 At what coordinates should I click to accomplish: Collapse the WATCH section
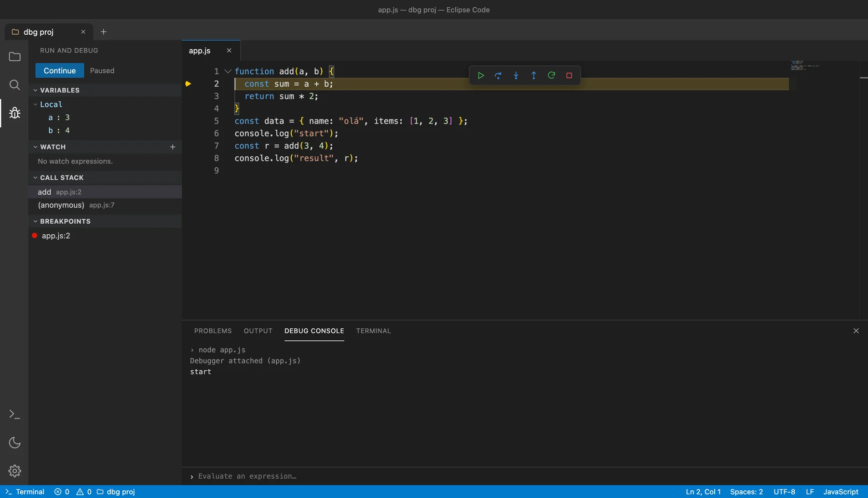pyautogui.click(x=35, y=147)
